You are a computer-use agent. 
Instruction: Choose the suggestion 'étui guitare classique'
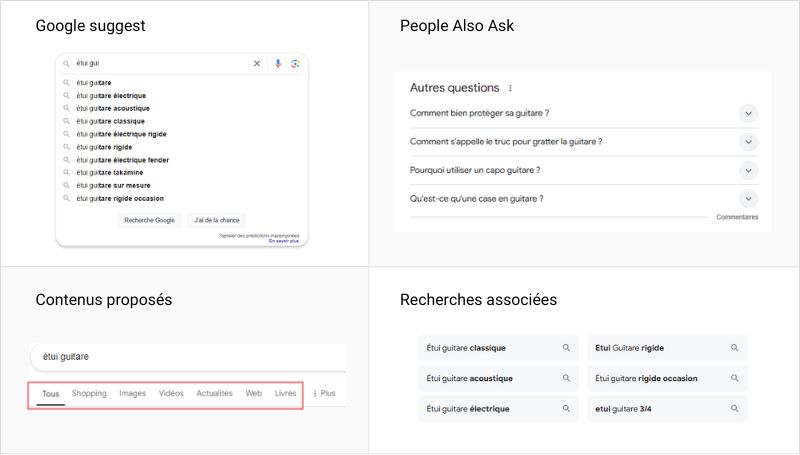coord(111,121)
